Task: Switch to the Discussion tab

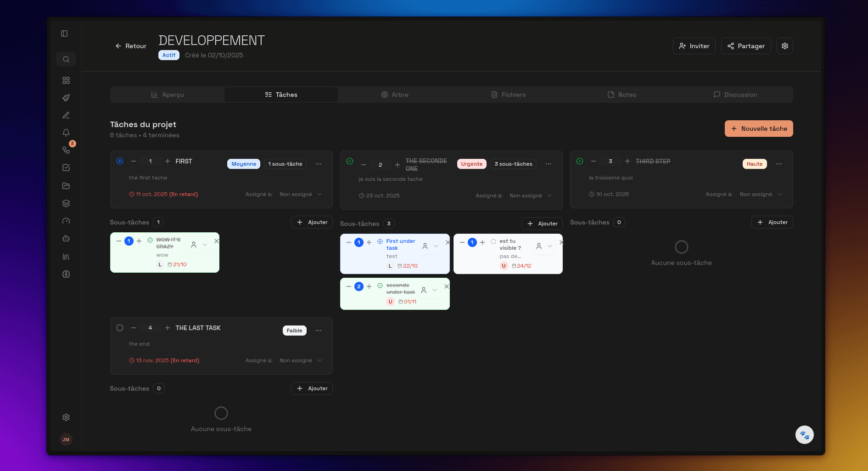Action: pos(735,95)
